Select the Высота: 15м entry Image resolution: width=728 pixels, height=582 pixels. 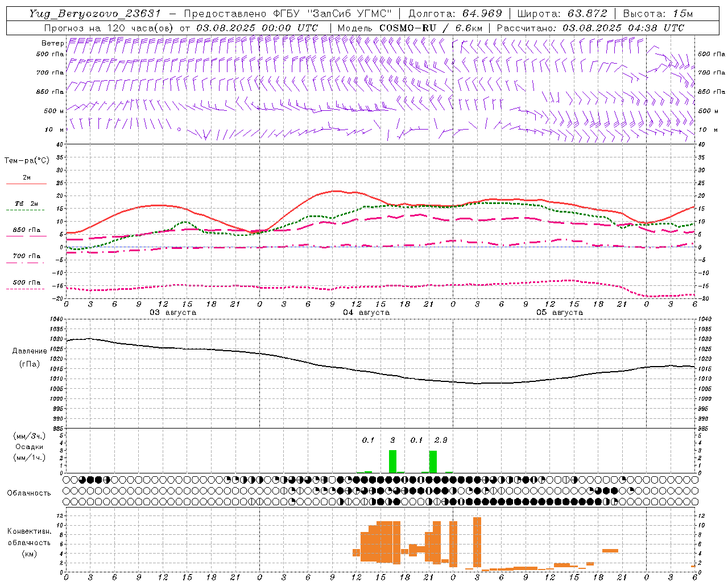click(658, 14)
